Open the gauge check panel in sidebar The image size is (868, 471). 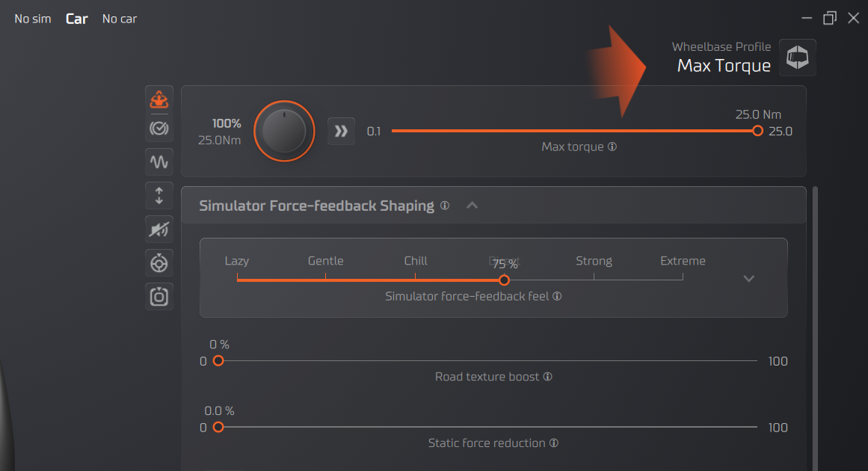159,128
